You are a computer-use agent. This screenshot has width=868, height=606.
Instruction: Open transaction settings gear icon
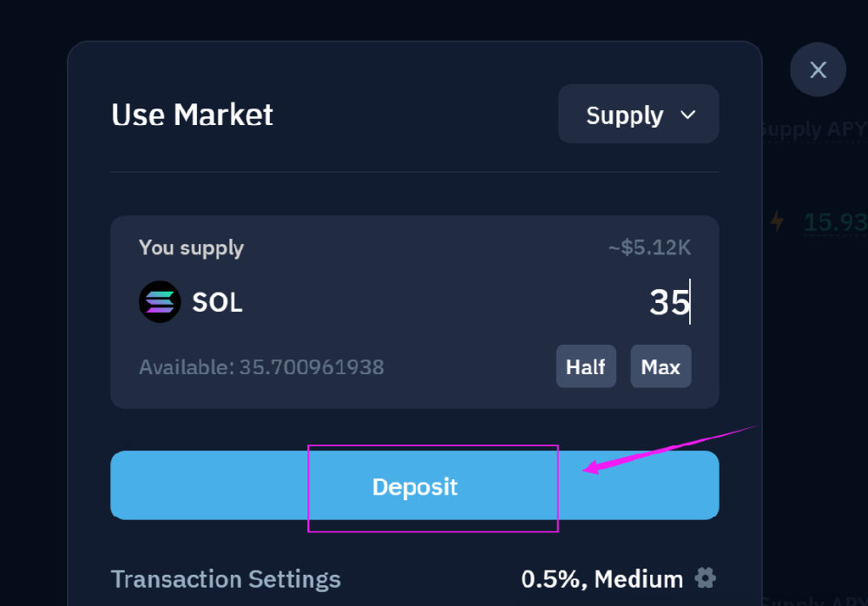[705, 578]
